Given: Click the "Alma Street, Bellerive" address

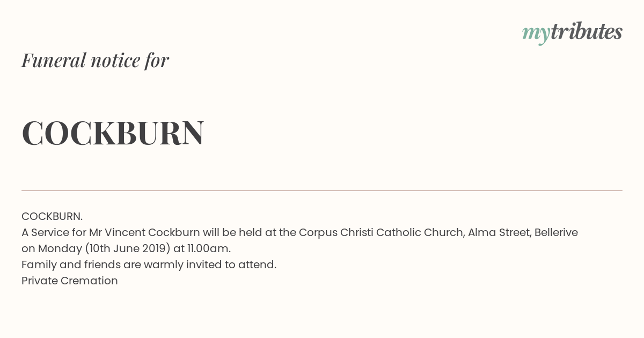Looking at the screenshot, I should click(523, 232).
